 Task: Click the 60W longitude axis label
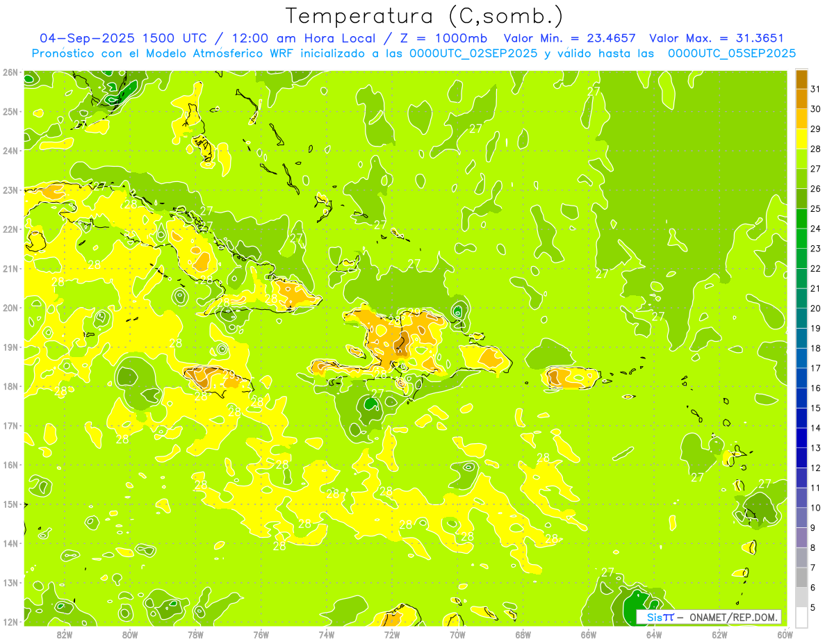pos(785,634)
